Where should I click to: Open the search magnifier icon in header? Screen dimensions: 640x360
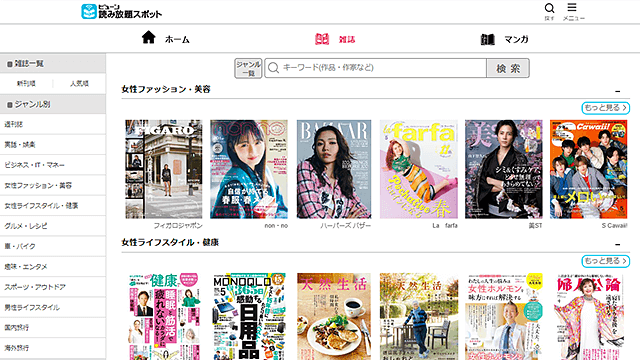point(549,8)
